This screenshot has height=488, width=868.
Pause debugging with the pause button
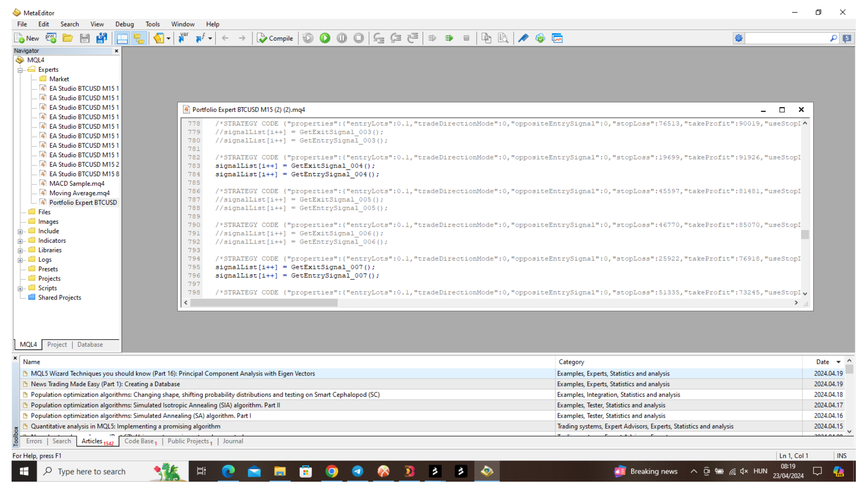click(342, 38)
